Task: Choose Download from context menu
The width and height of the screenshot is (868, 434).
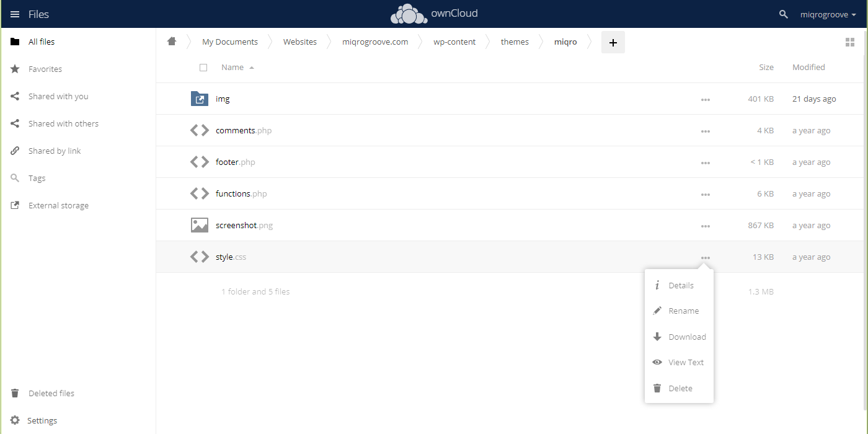Action: [x=679, y=337]
